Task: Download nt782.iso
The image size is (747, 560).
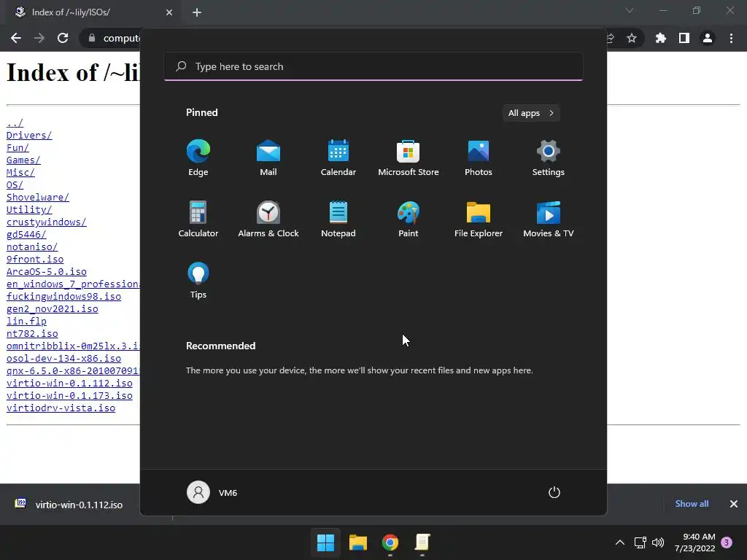Action: (32, 333)
